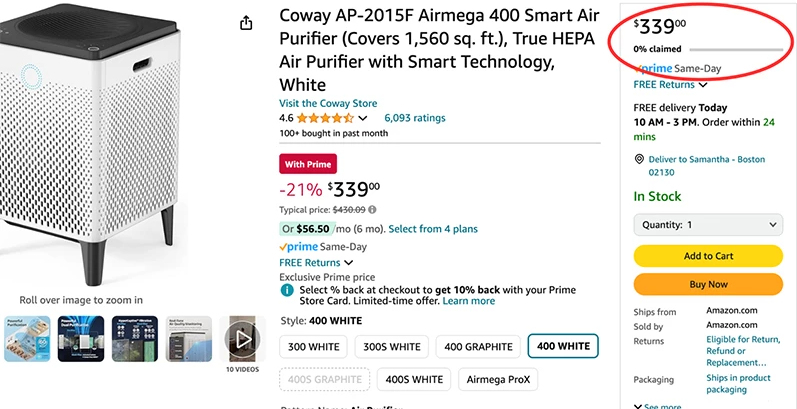The width and height of the screenshot is (797, 409).
Task: Play the product videos thumbnail
Action: [243, 339]
